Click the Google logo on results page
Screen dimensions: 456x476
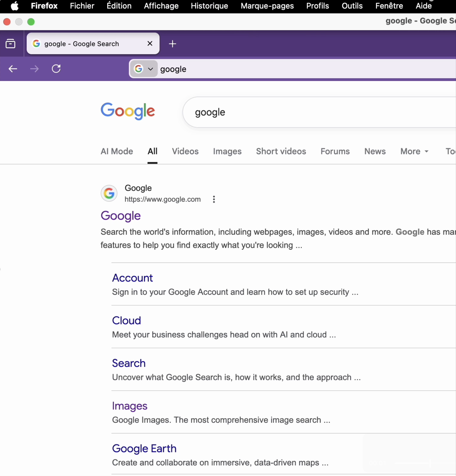128,111
